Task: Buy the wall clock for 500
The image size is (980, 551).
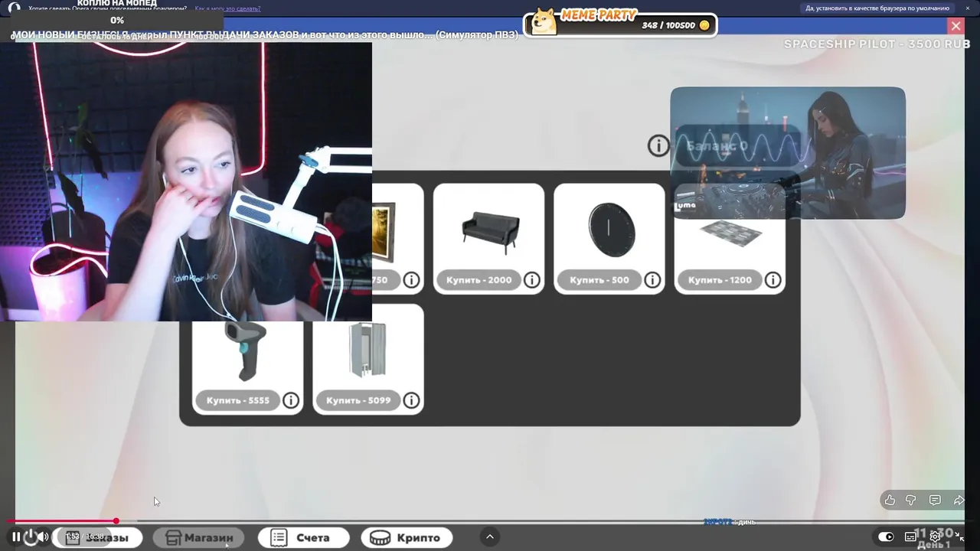Action: click(x=599, y=280)
